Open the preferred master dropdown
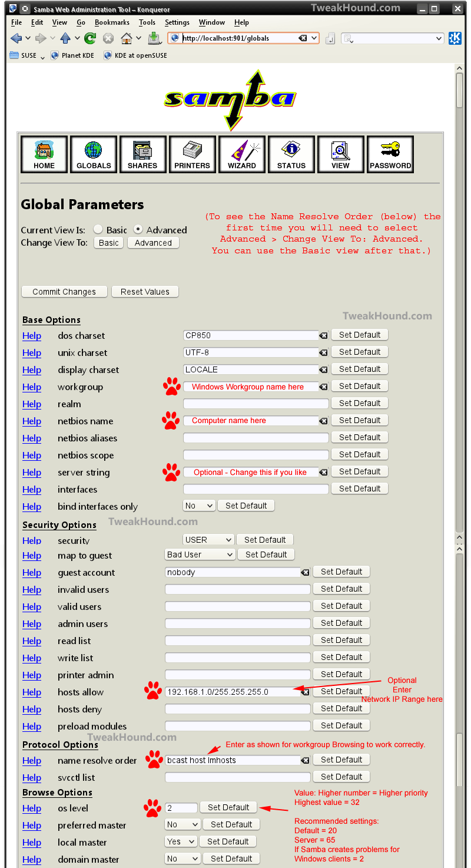Image resolution: width=471 pixels, height=868 pixels. point(183,824)
